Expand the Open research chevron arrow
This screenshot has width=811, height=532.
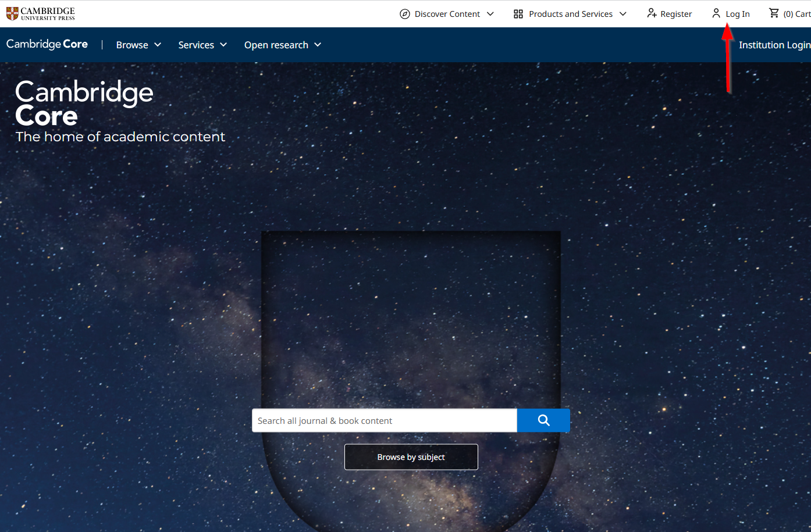318,45
